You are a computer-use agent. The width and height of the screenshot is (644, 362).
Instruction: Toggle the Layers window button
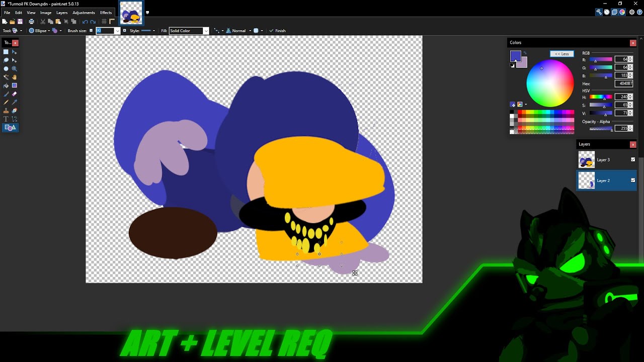pos(614,12)
